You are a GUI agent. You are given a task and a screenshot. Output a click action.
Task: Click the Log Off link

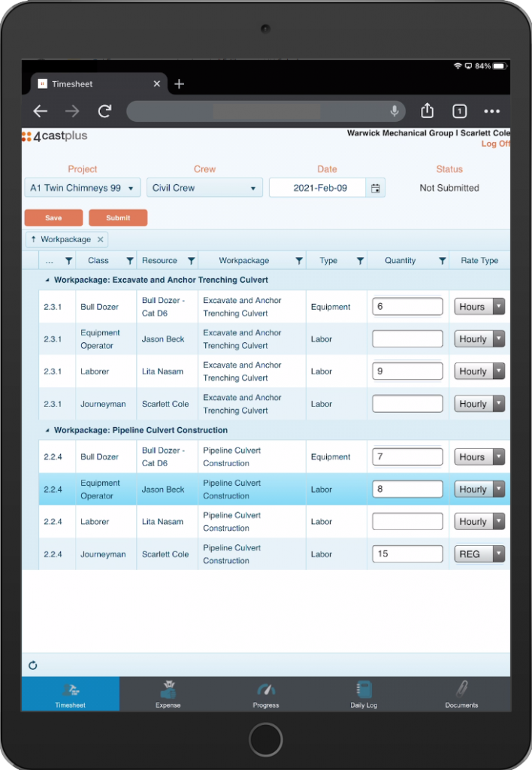[x=495, y=144]
